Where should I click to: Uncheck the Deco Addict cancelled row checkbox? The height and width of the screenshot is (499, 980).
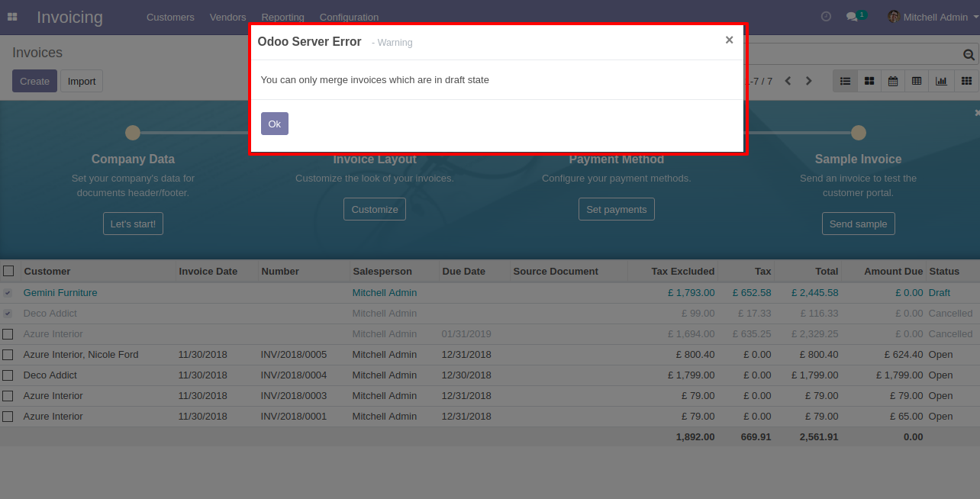[8, 314]
